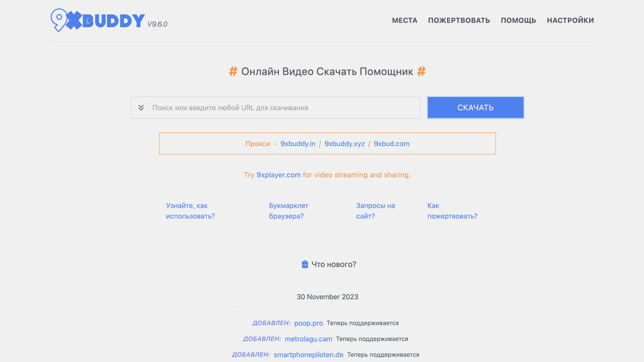Click the Онлайн Видео Скачать Помощник heading
Screen dimensions: 644x362
327,71
